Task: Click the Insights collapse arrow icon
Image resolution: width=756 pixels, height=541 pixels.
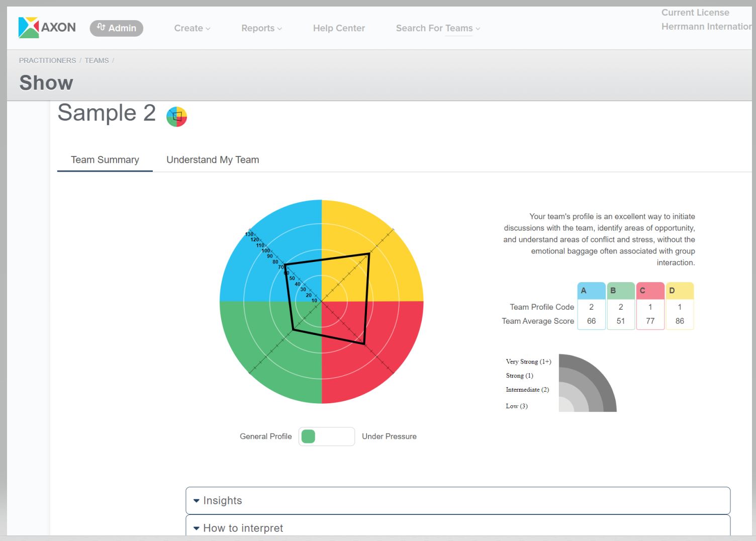Action: 197,501
